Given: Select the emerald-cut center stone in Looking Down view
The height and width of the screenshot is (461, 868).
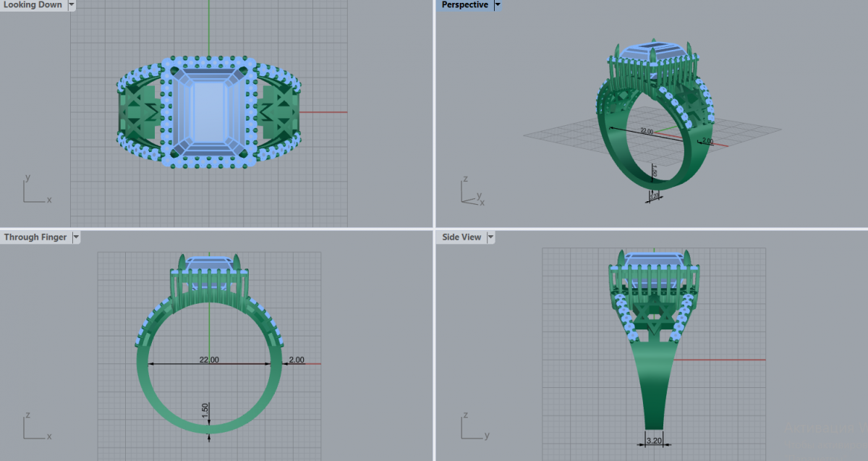Looking at the screenshot, I should [x=210, y=112].
